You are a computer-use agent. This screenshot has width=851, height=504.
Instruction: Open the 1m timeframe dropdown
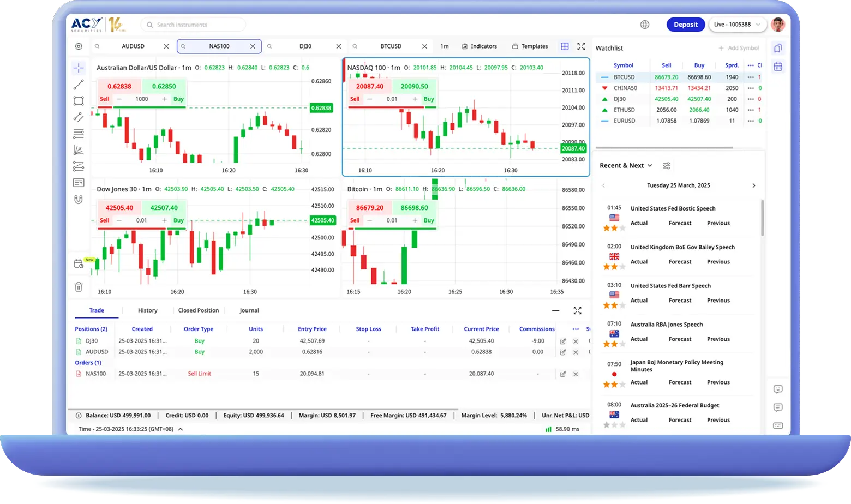(x=445, y=46)
